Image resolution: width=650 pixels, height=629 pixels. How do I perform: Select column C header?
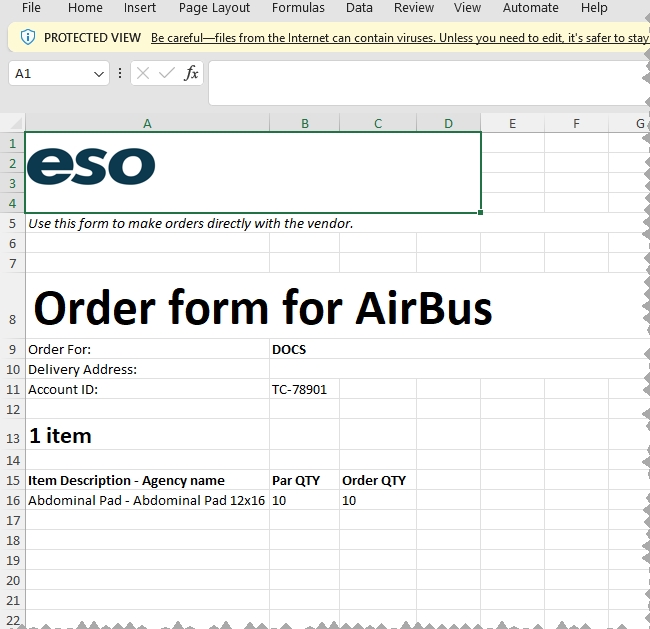[x=378, y=124]
